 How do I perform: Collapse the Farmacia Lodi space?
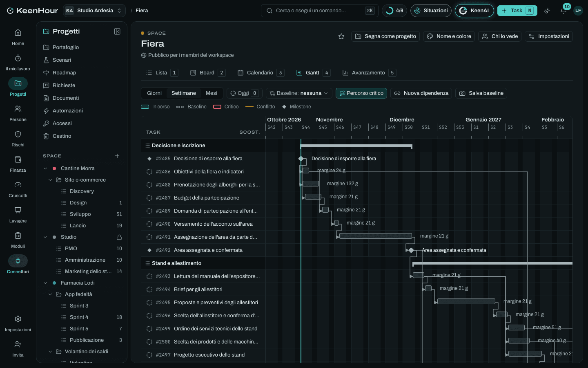[45, 283]
